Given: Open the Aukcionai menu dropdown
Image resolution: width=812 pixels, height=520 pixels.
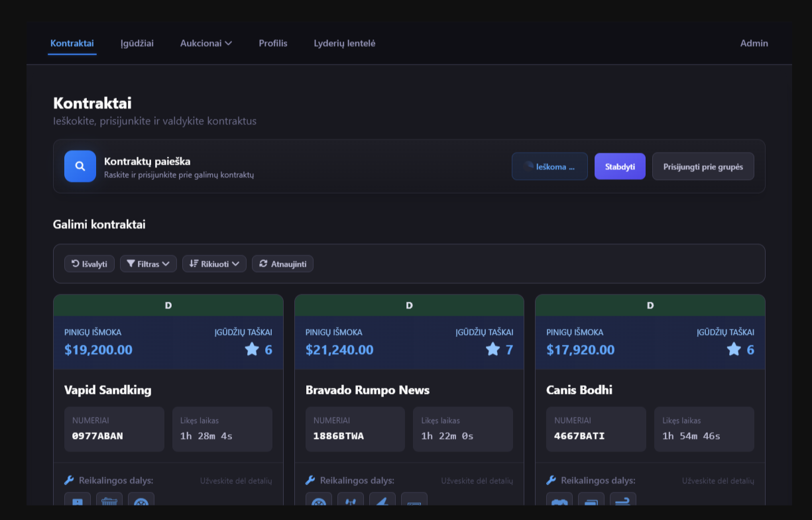Looking at the screenshot, I should [206, 43].
